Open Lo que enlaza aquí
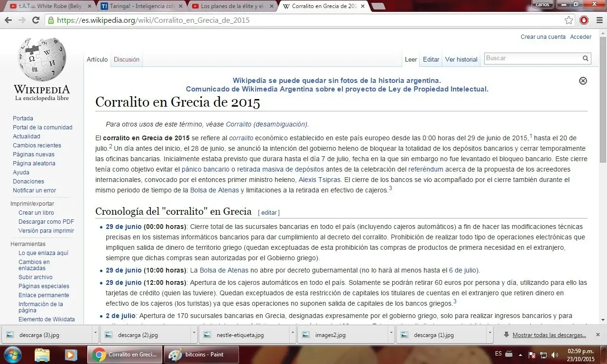Image resolution: width=607 pixels, height=364 pixels. point(43,253)
